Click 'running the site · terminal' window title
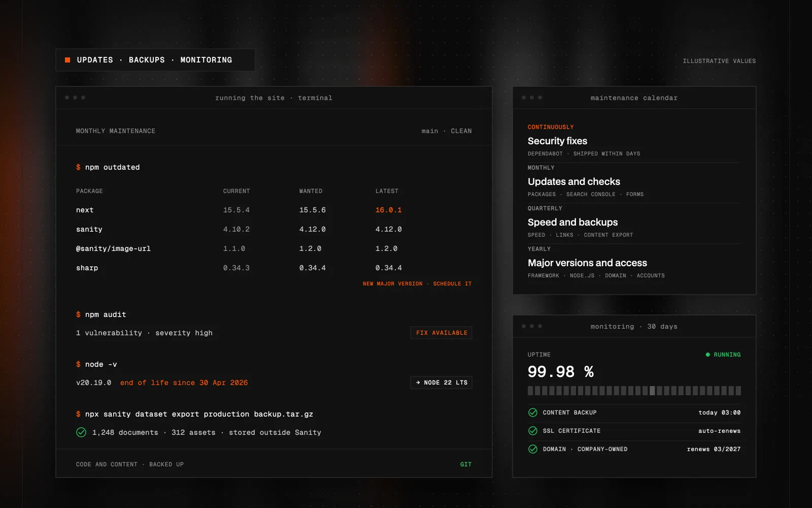Viewport: 812px width, 508px height. coord(274,98)
